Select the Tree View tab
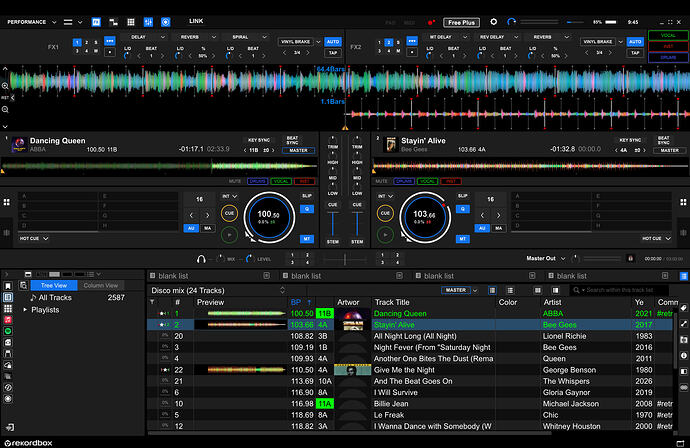Viewport: 690px width, 448px height. [54, 286]
